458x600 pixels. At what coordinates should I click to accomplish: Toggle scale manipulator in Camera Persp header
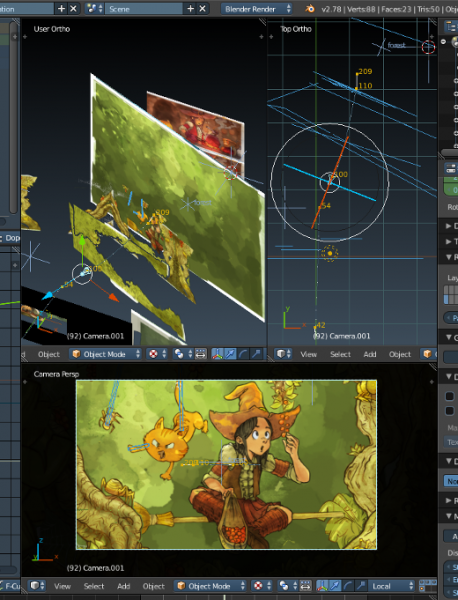pos(360,586)
